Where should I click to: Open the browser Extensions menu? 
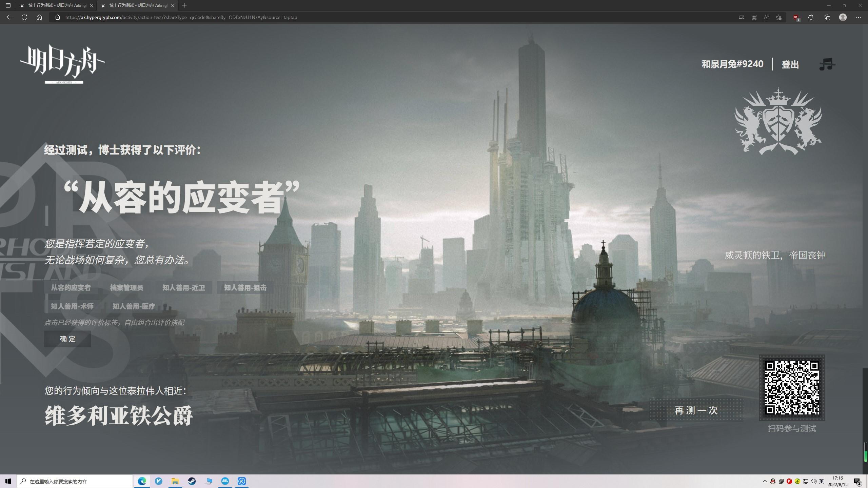(811, 17)
